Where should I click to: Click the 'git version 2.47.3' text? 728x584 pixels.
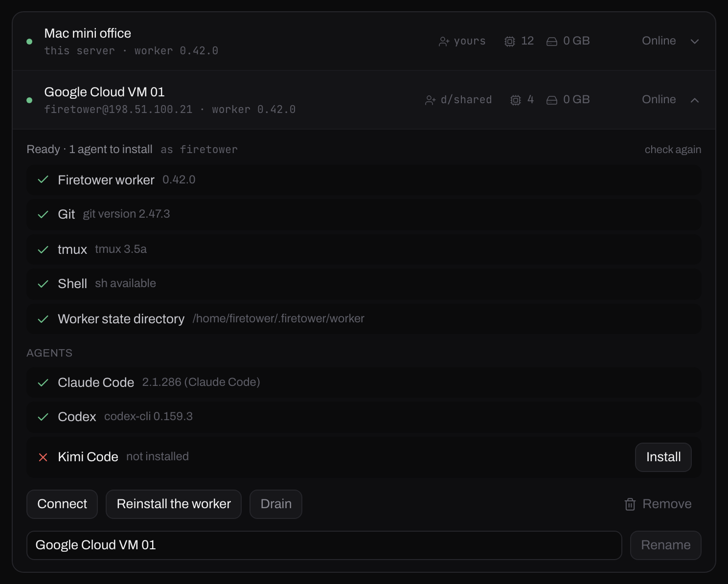click(126, 214)
